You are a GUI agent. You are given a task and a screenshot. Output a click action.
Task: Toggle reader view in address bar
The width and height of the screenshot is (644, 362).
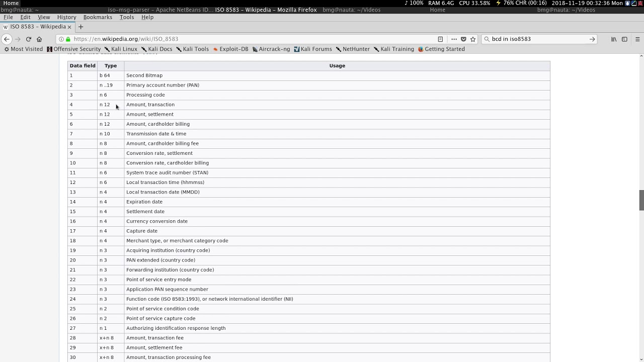(x=440, y=39)
